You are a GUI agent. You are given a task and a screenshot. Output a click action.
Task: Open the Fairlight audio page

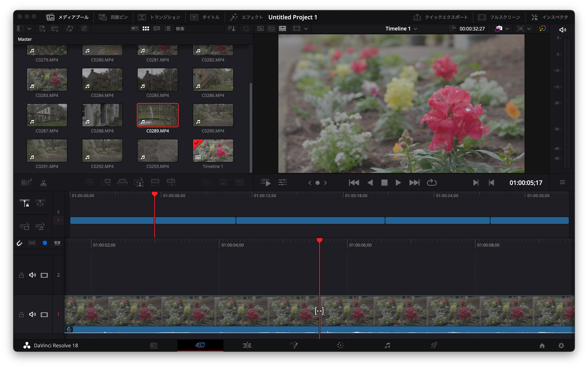pos(387,345)
